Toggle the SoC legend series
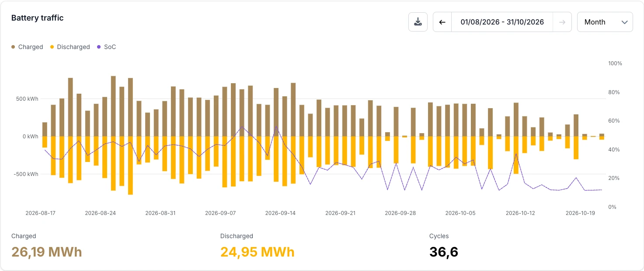The width and height of the screenshot is (644, 271). click(107, 47)
